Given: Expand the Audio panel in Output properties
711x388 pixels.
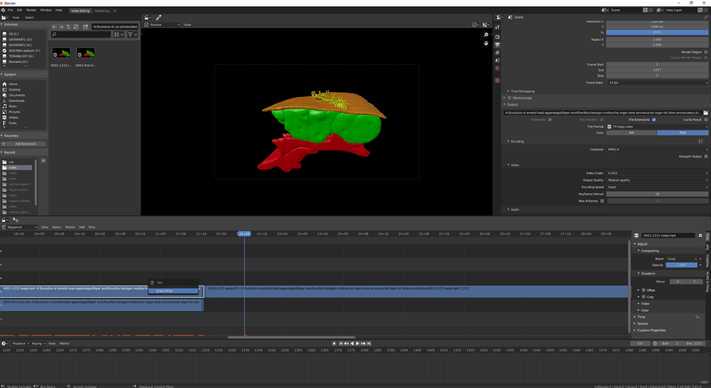Looking at the screenshot, I should (513, 210).
